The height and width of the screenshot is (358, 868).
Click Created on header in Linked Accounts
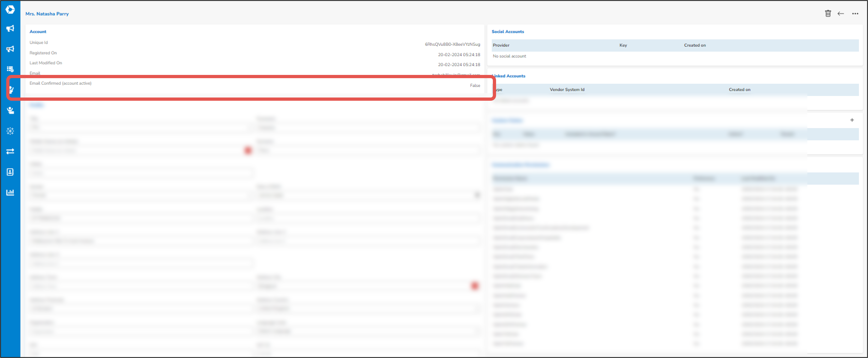click(x=740, y=90)
